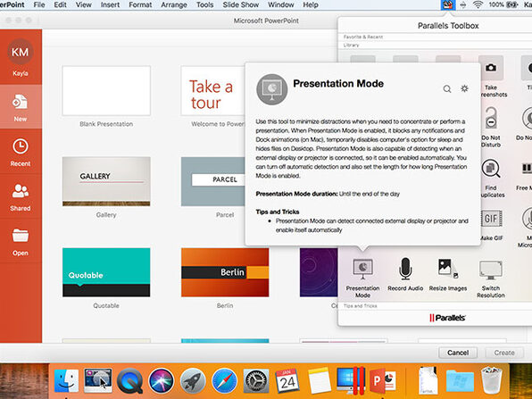Select the Parcel template thumbnail
The width and height of the screenshot is (532, 399).
[212, 181]
